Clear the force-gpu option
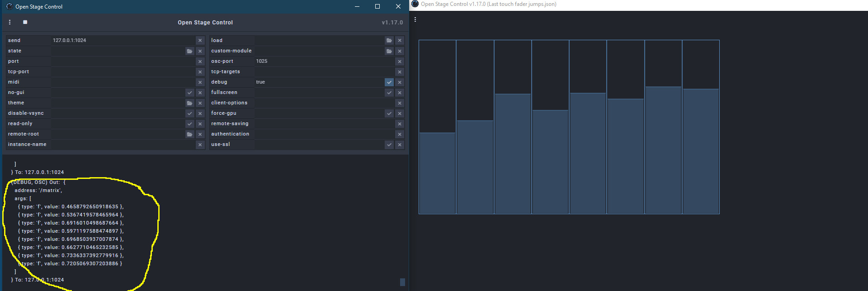 (400, 113)
